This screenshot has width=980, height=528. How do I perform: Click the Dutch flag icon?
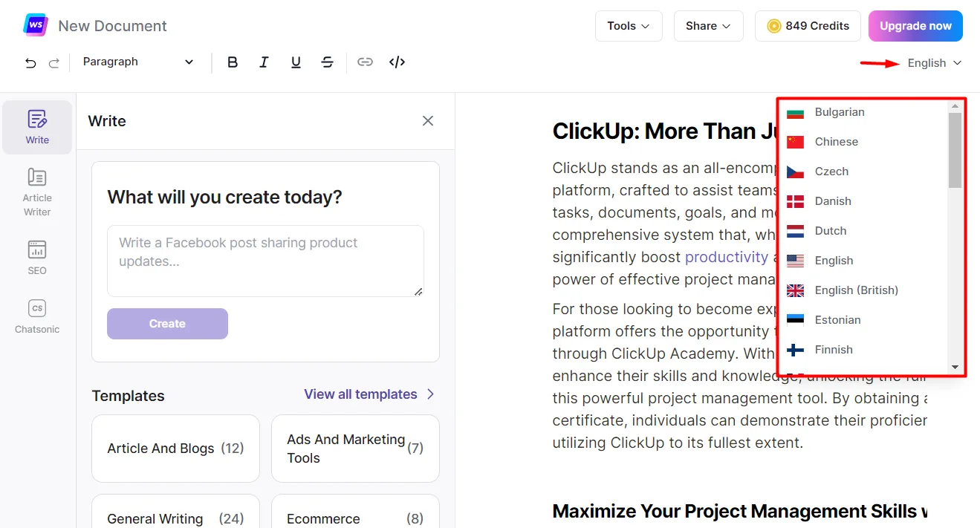(x=795, y=231)
